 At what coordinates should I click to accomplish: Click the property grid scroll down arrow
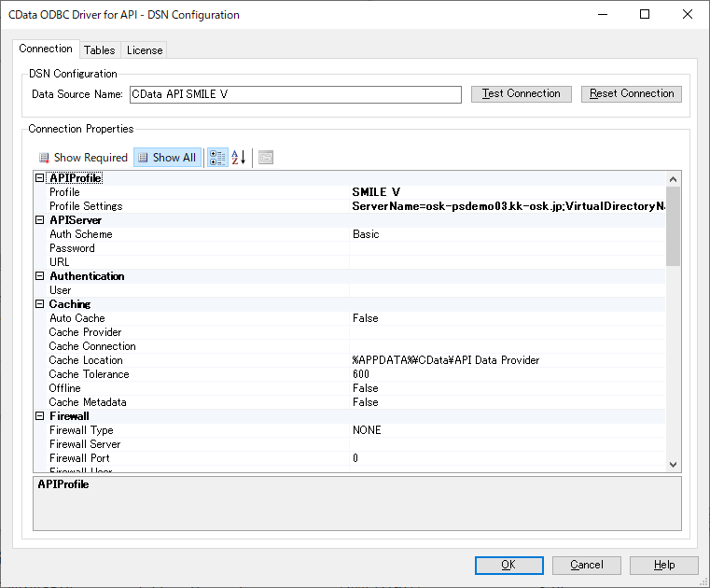(x=674, y=463)
